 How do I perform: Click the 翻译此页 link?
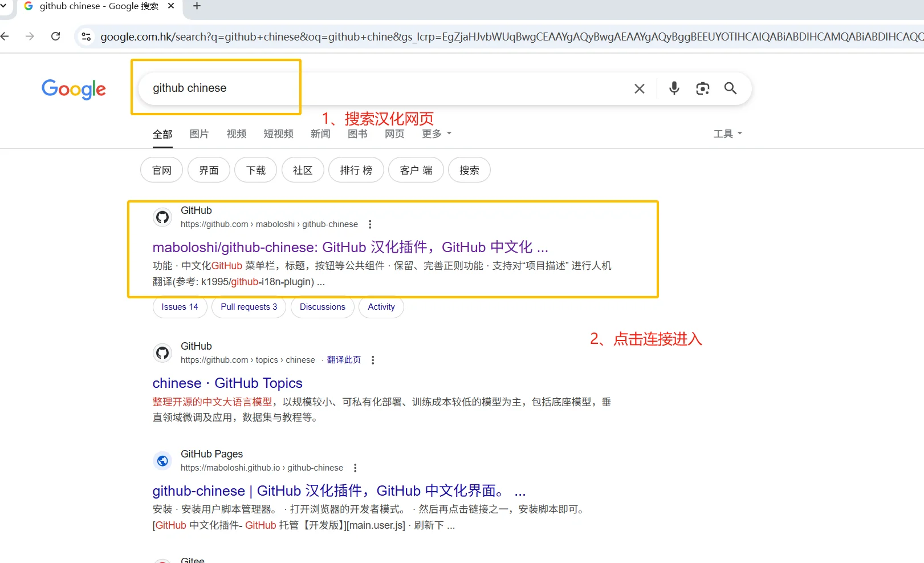(x=344, y=359)
